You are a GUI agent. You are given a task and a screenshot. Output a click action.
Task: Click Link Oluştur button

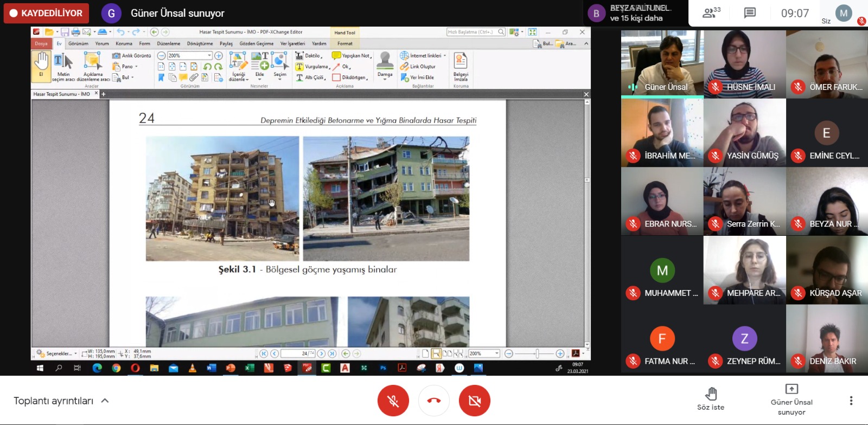tap(418, 67)
